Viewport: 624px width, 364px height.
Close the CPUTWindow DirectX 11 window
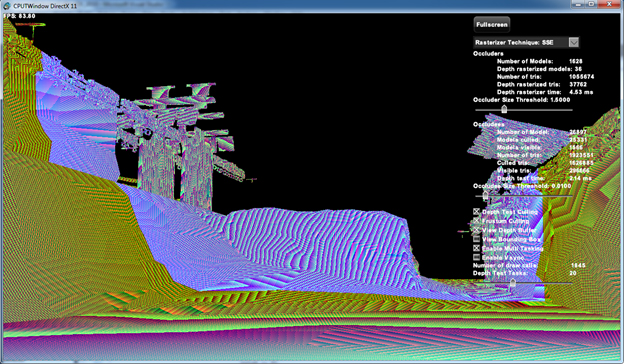tap(609, 4)
